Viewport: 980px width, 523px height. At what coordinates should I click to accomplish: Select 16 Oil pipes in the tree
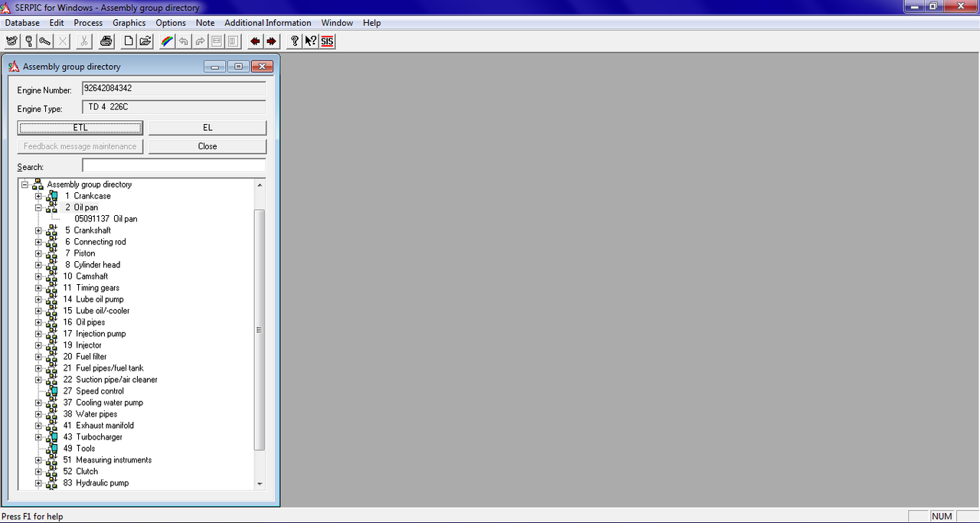[x=84, y=322]
